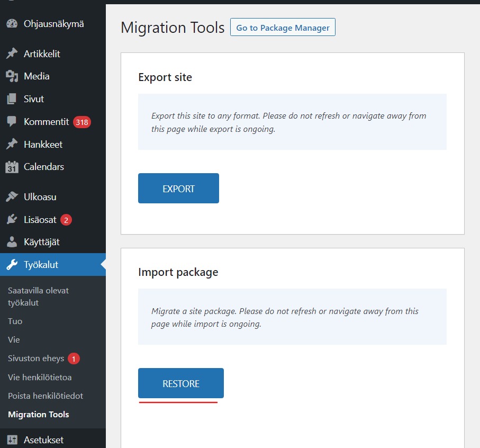
Task: Open Go to Package Manager
Action: click(x=283, y=27)
